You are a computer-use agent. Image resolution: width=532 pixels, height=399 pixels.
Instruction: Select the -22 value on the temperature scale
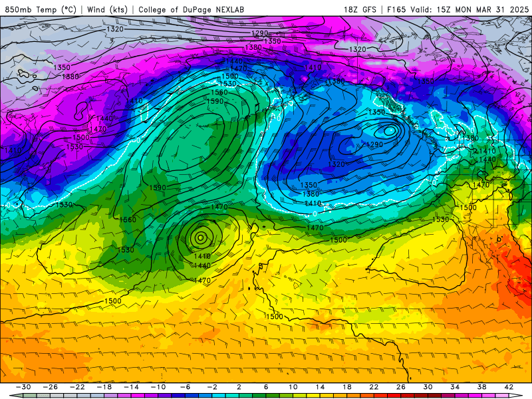click(77, 387)
